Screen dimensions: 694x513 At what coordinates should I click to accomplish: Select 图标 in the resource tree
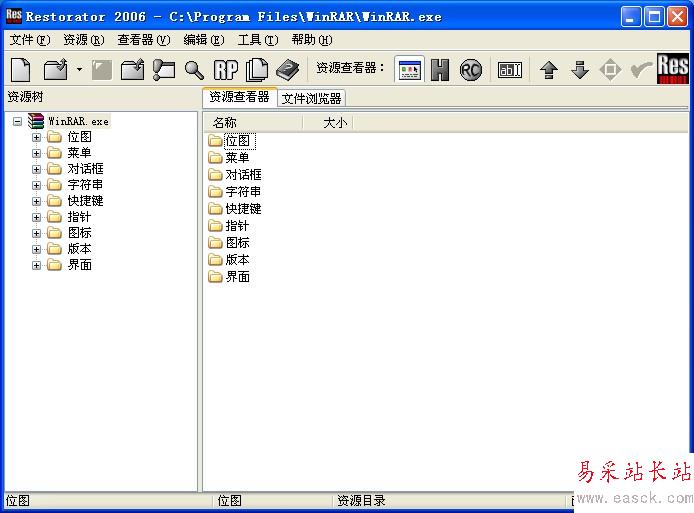tap(80, 233)
